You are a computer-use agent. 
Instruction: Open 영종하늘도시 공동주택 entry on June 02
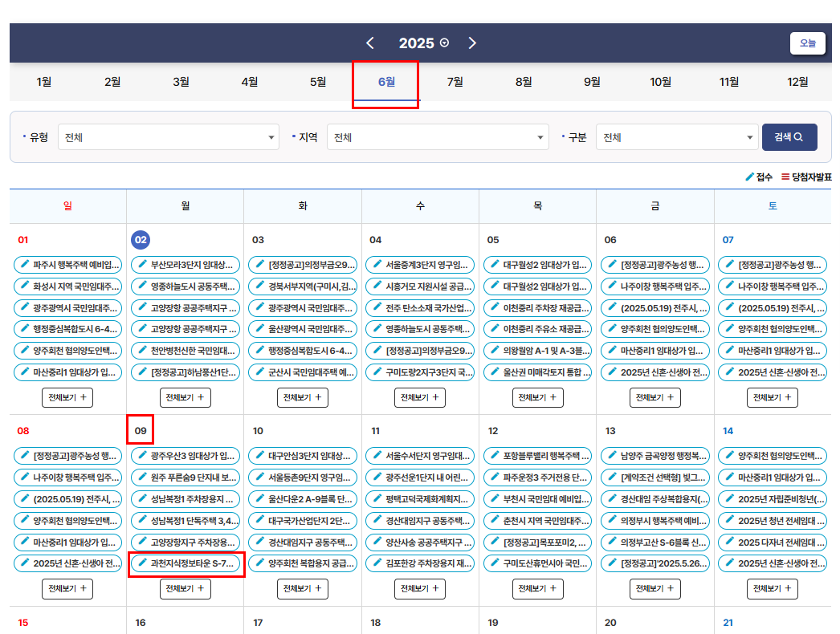pos(186,286)
